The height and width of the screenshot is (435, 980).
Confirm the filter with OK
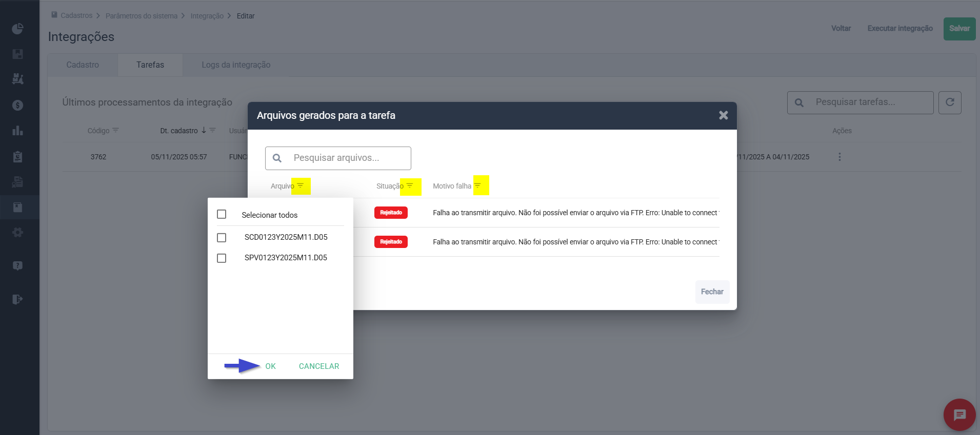[270, 366]
